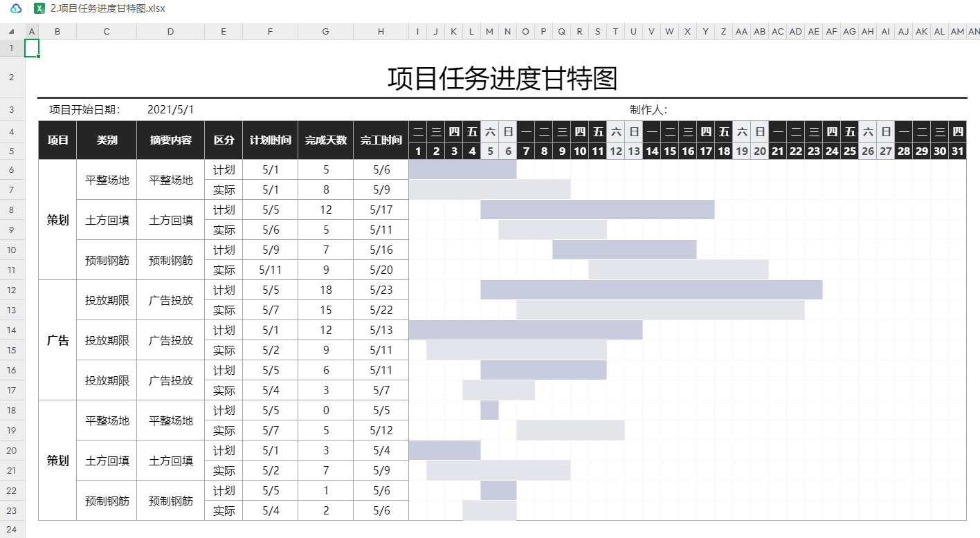Viewport: 980px width, 538px height.
Task: Click the select-all triangle corner
Action: 12,32
